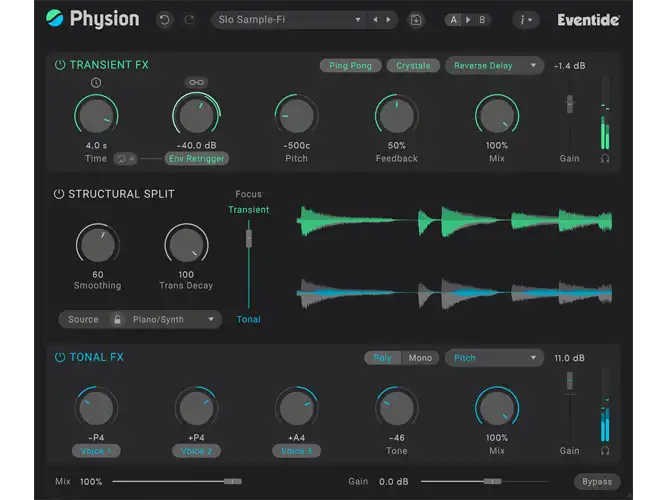Toggle the Transient FX power button
667x500 pixels.
(60, 65)
